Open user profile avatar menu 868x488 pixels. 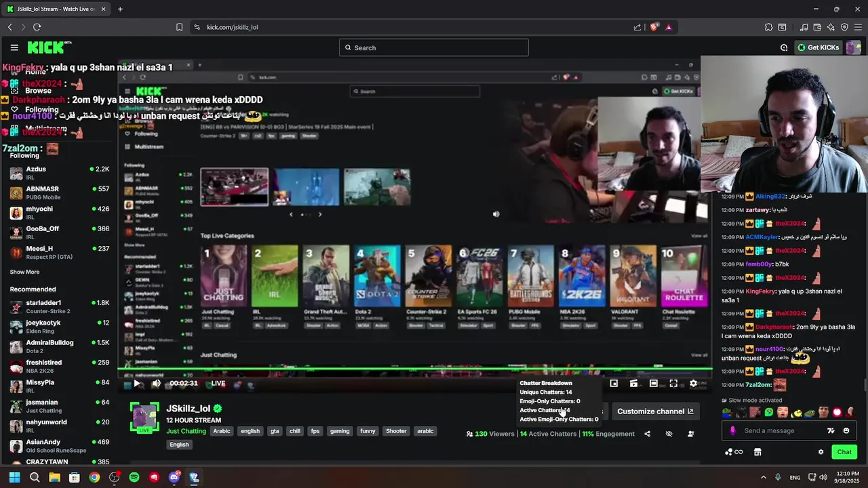point(854,47)
